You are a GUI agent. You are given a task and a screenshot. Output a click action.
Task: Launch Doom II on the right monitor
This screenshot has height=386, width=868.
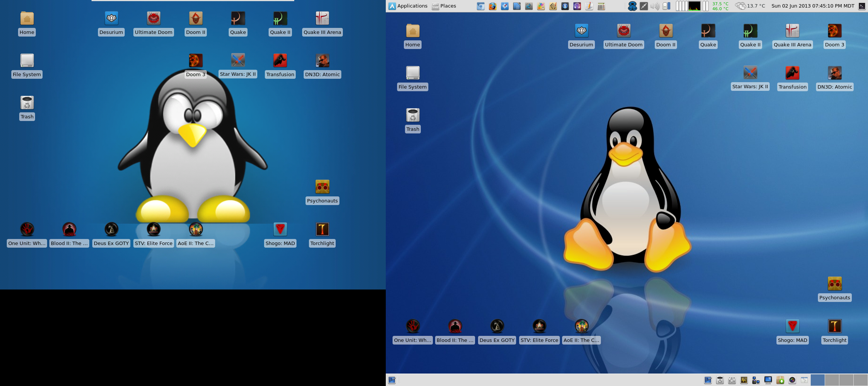[x=666, y=36]
